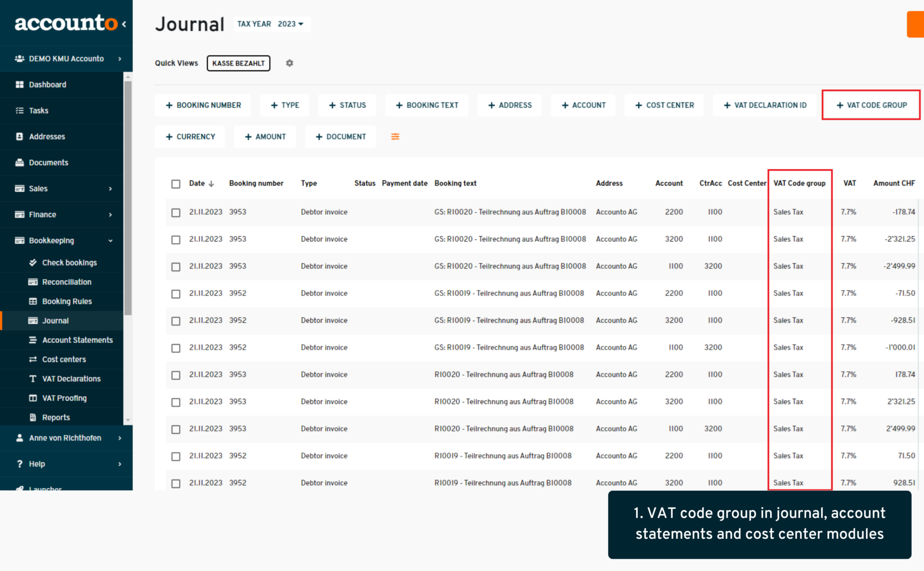Click the Documents printer icon
Image resolution: width=924 pixels, height=571 pixels.
click(20, 163)
